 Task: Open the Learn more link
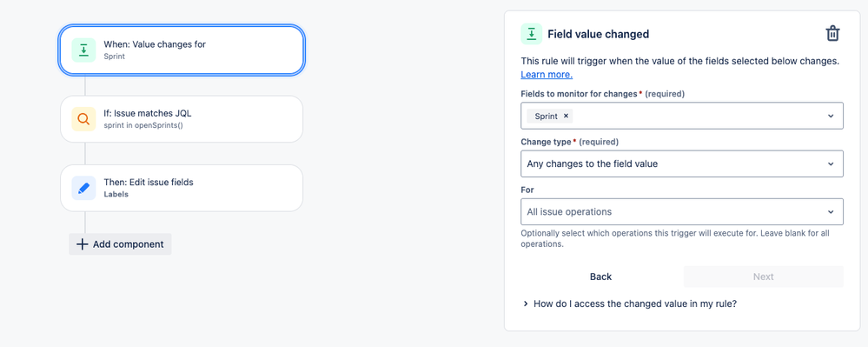coord(547,74)
